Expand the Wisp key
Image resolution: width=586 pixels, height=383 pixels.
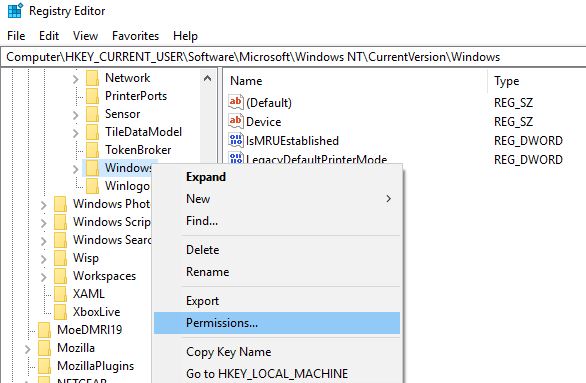click(43, 259)
